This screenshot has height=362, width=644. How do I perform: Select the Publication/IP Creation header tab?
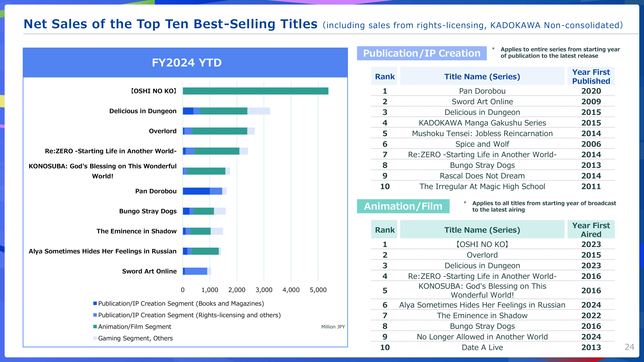click(422, 53)
